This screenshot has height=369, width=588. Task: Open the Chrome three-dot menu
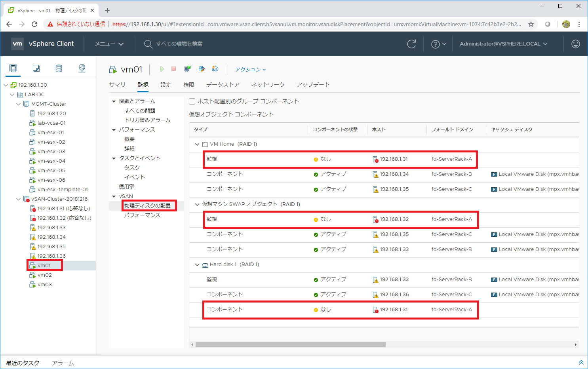tap(579, 24)
